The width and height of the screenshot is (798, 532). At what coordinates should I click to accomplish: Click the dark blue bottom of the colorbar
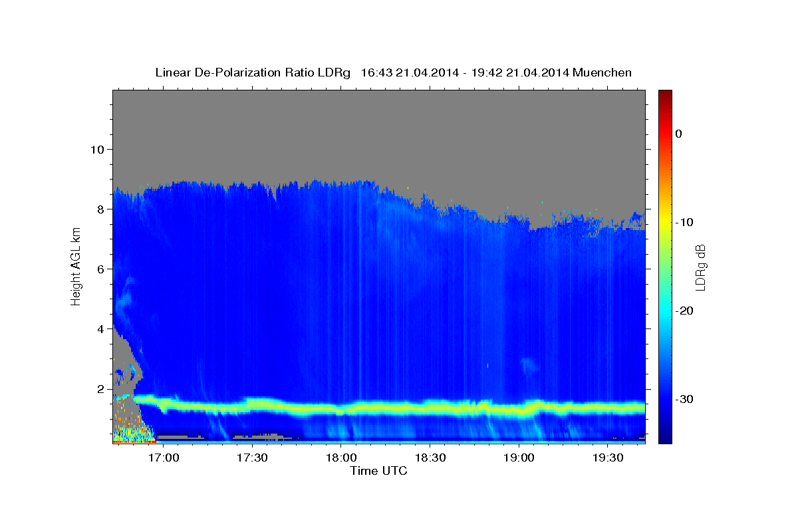[x=665, y=436]
